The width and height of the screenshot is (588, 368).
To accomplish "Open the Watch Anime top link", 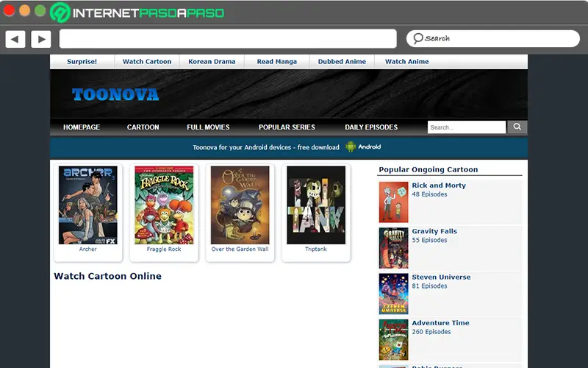I will tap(407, 62).
